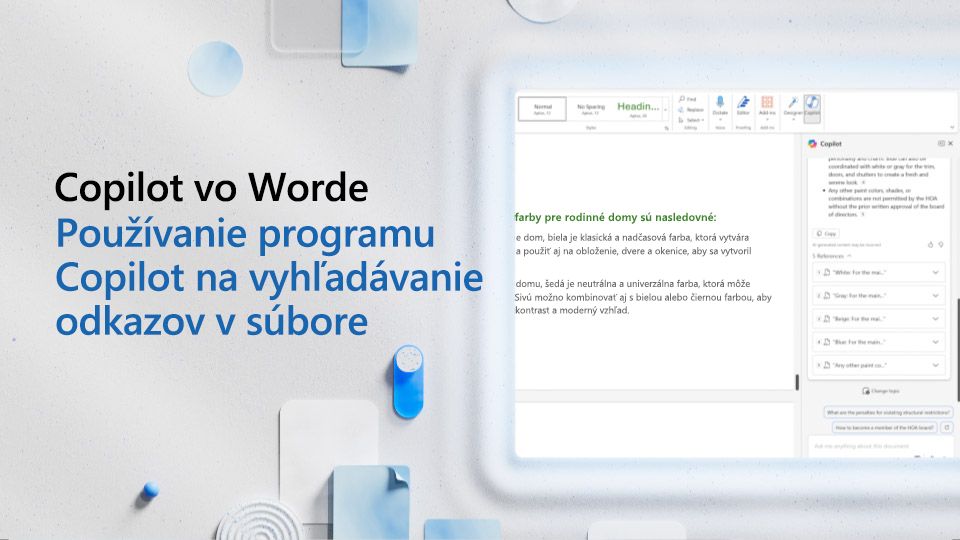Image resolution: width=960 pixels, height=540 pixels.
Task: Expand reference "Blue: For the main..."
Action: 935,342
